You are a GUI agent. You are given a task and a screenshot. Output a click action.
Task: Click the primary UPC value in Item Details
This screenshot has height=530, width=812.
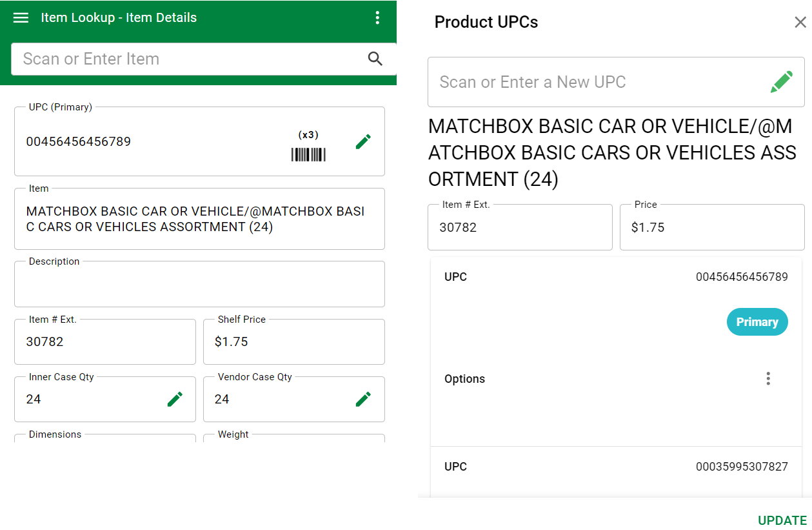point(79,141)
